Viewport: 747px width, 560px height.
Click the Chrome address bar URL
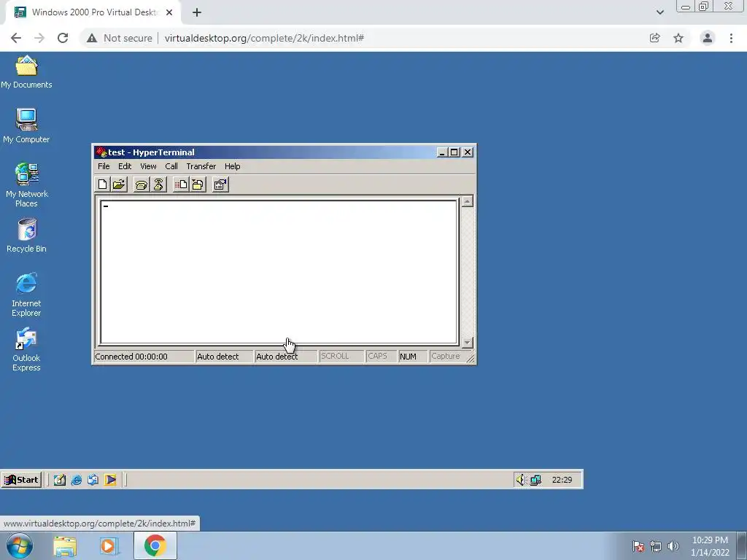pos(264,38)
